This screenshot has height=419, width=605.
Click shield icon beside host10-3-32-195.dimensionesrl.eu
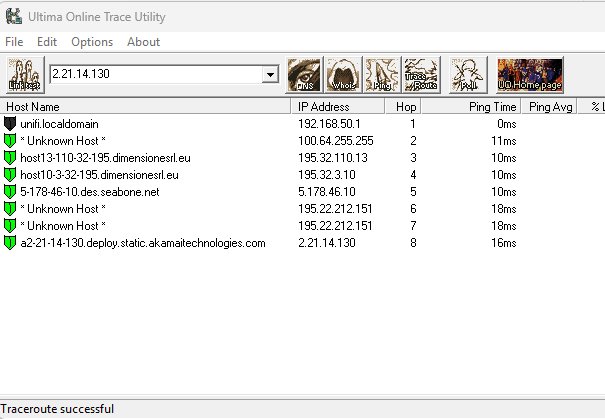pyautogui.click(x=10, y=174)
